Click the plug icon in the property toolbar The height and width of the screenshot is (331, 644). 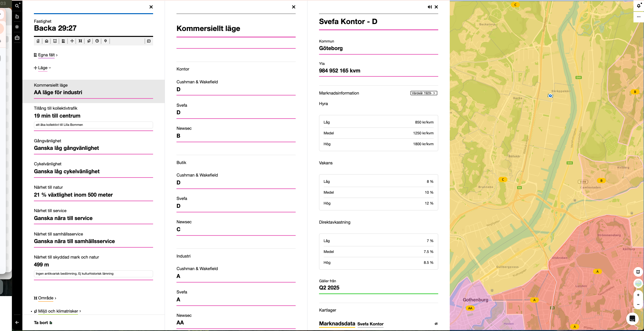(106, 41)
